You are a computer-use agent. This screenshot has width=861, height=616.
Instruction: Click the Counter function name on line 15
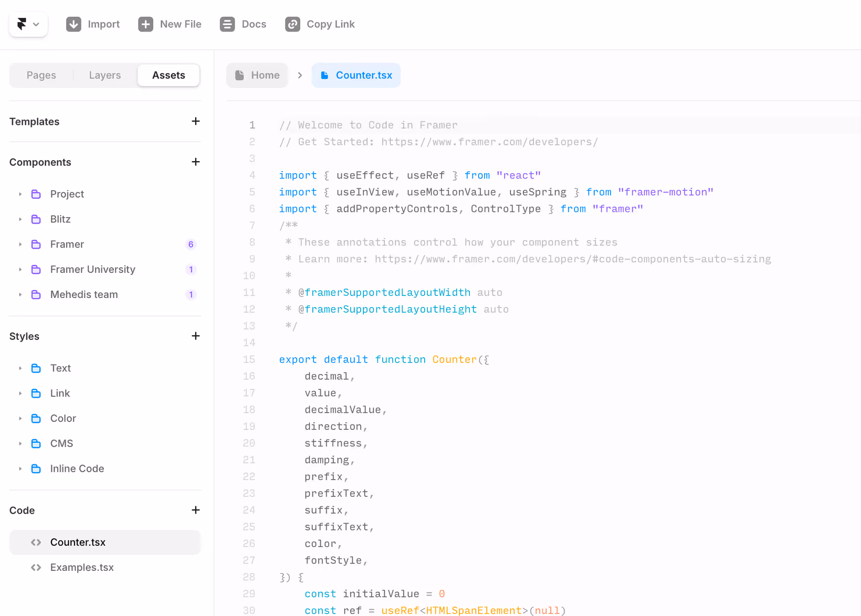point(455,359)
